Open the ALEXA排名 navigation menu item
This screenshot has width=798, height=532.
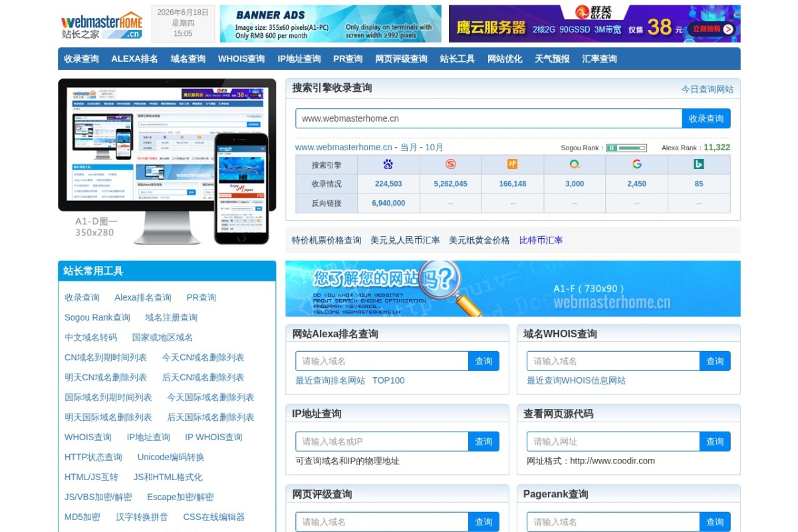pyautogui.click(x=134, y=59)
